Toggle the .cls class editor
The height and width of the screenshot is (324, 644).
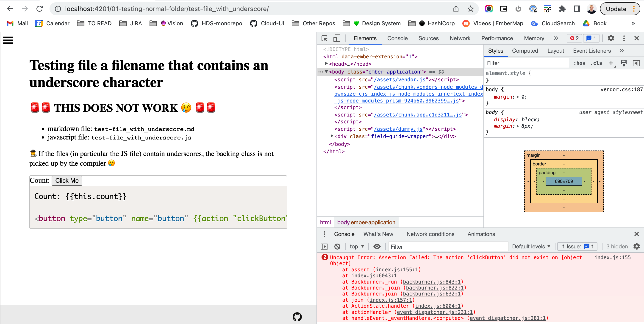pos(596,63)
